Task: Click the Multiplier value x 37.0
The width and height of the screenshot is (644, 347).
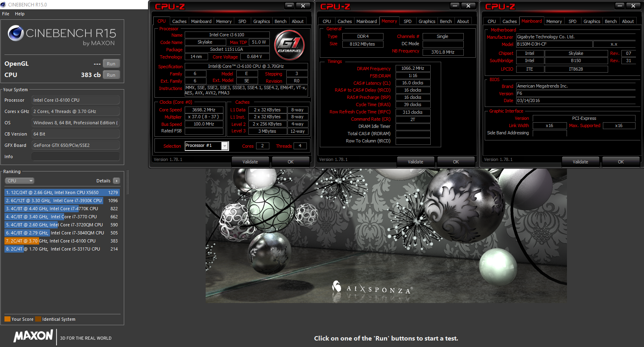Action: (x=204, y=117)
